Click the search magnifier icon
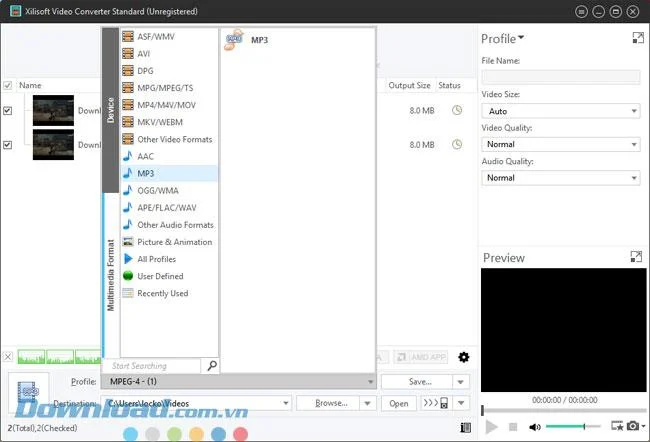Viewport: 650px width, 442px height. click(x=212, y=365)
